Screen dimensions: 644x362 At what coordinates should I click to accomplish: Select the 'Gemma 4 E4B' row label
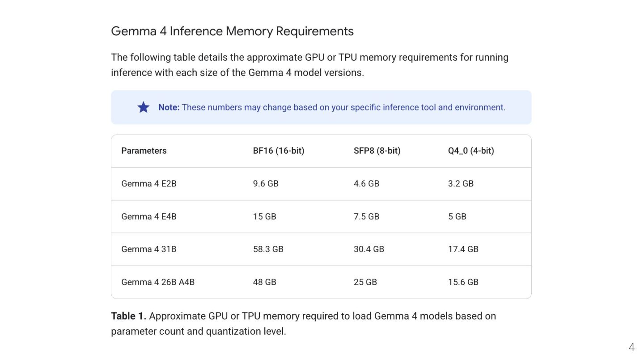[x=149, y=216]
